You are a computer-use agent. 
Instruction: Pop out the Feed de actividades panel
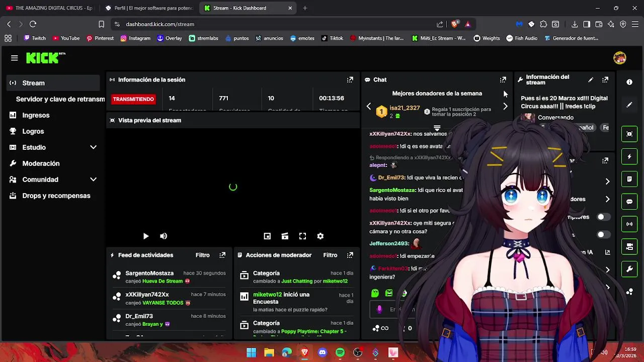point(222,255)
